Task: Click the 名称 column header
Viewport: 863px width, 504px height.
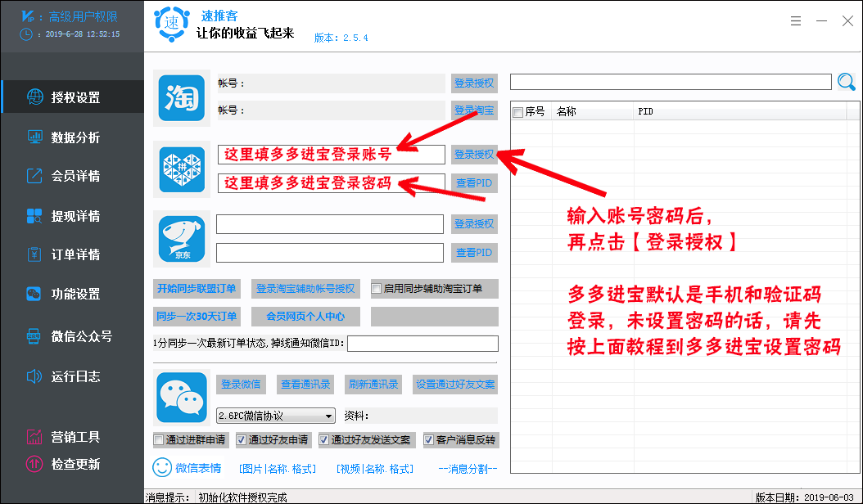Action: coord(592,112)
